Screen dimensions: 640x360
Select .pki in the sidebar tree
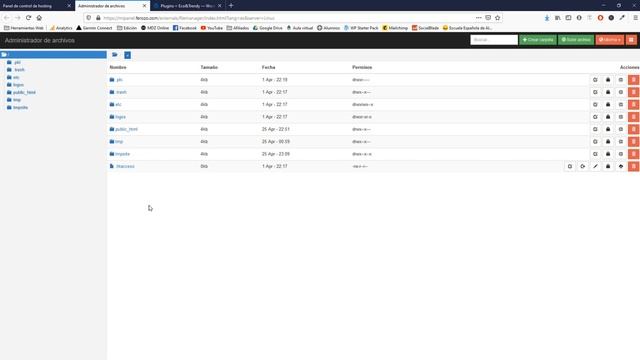pyautogui.click(x=17, y=62)
